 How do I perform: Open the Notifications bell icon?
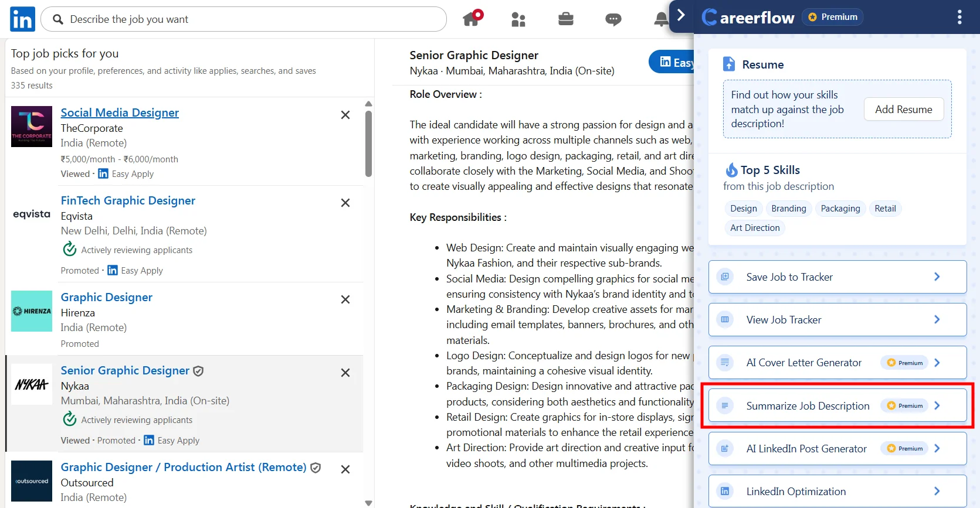tap(661, 20)
